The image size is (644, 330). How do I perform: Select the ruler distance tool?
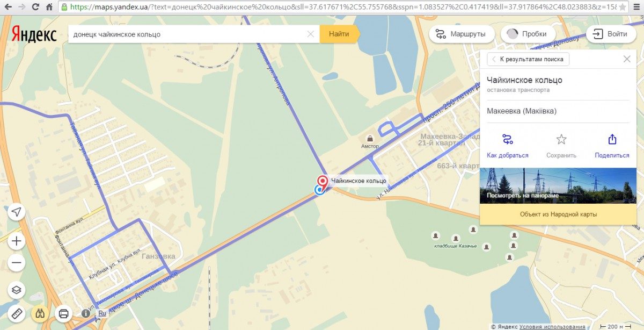click(17, 313)
